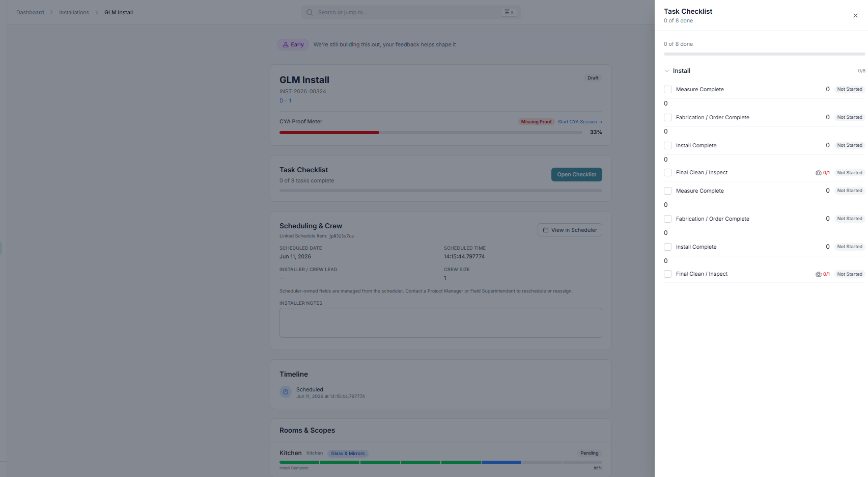Click the INST-2026-00324 identifier
The height and width of the screenshot is (477, 868).
click(x=303, y=92)
